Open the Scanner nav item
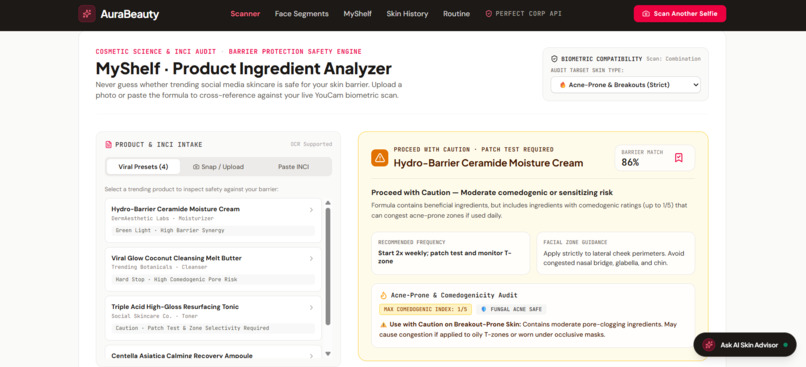This screenshot has width=806, height=367. (x=245, y=14)
